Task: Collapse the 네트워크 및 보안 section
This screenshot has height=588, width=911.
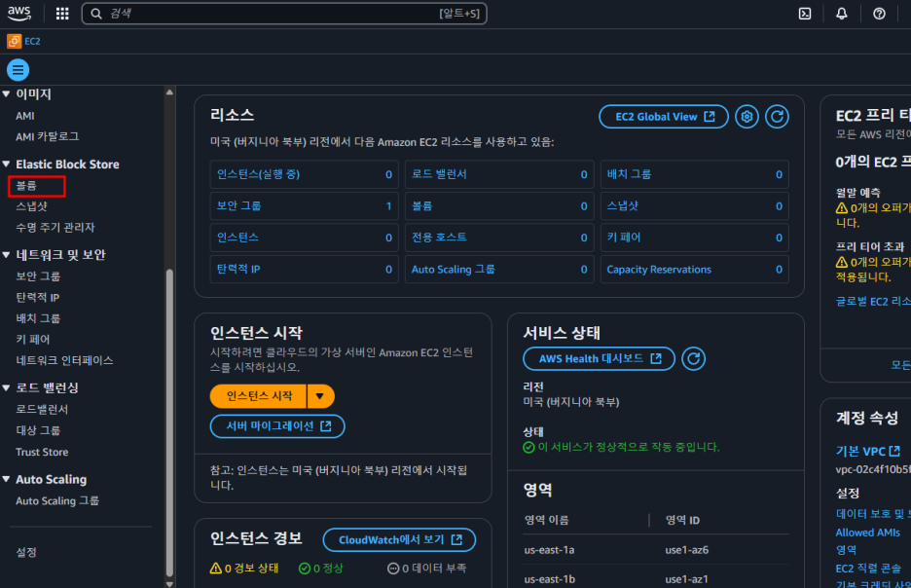Action: pyautogui.click(x=7, y=254)
